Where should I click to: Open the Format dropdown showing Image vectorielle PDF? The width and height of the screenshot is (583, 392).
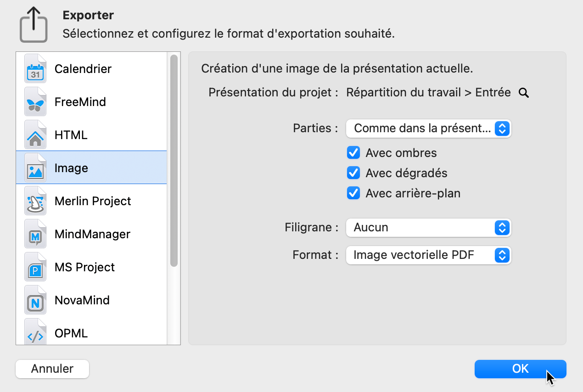coord(428,255)
